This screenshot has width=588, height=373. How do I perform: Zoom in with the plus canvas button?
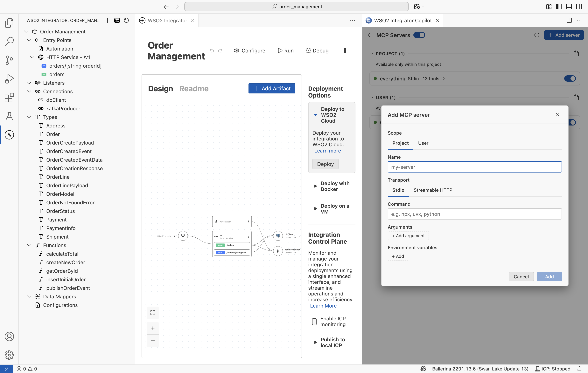click(153, 328)
